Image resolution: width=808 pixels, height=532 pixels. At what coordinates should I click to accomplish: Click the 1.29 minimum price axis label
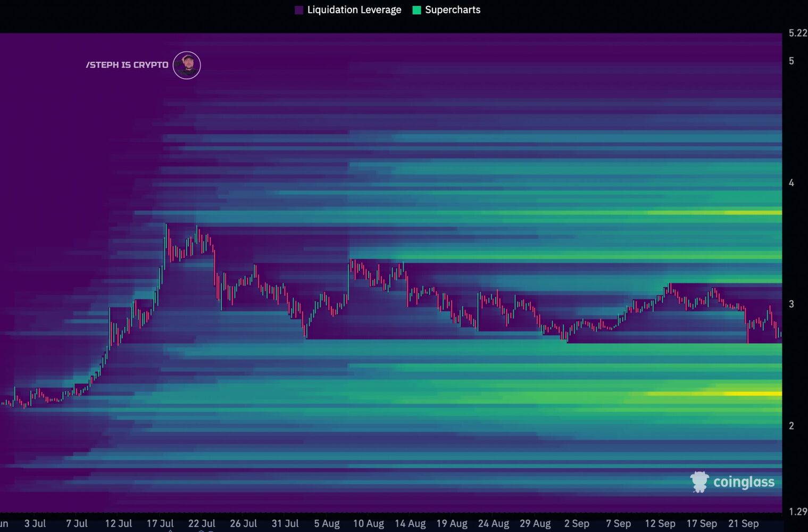click(x=797, y=512)
